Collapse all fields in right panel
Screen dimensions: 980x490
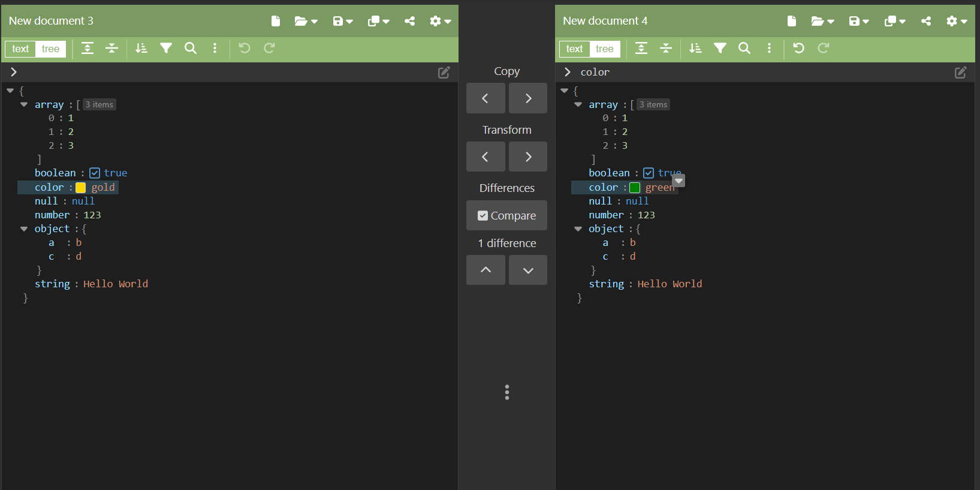(x=666, y=48)
